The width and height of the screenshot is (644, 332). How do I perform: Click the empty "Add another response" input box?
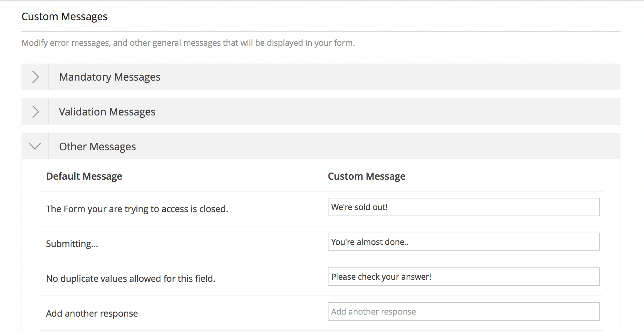click(463, 312)
